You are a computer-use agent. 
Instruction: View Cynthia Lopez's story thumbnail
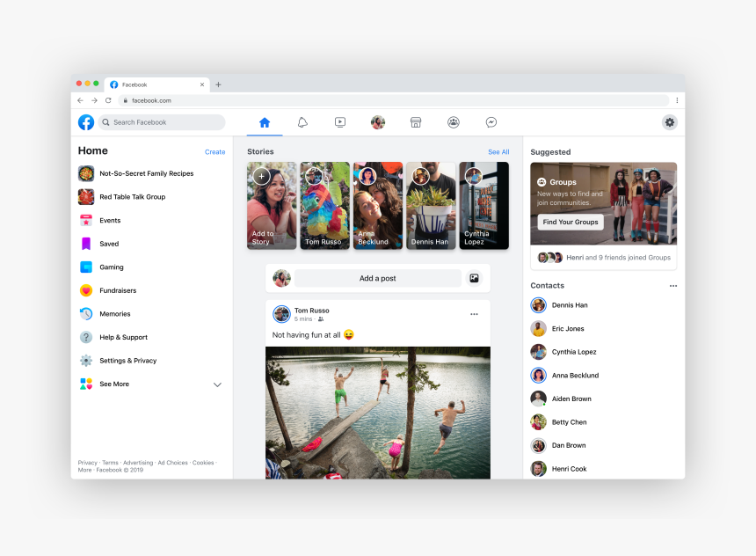pos(483,205)
